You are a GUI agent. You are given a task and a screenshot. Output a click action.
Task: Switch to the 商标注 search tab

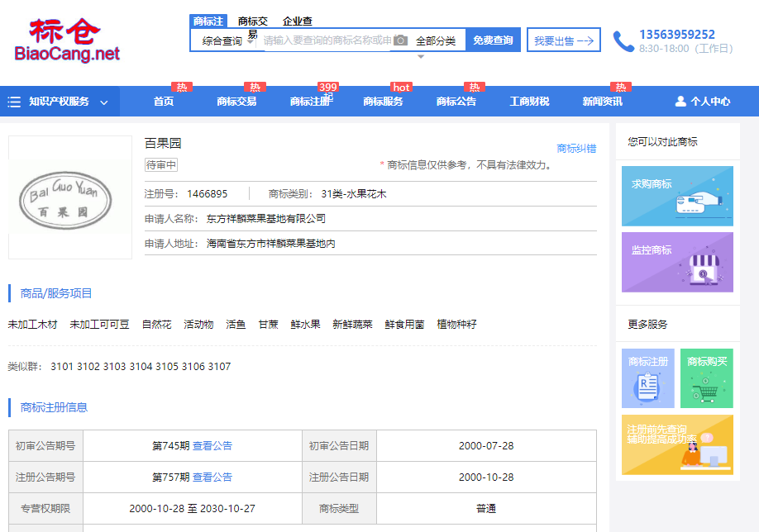(208, 21)
